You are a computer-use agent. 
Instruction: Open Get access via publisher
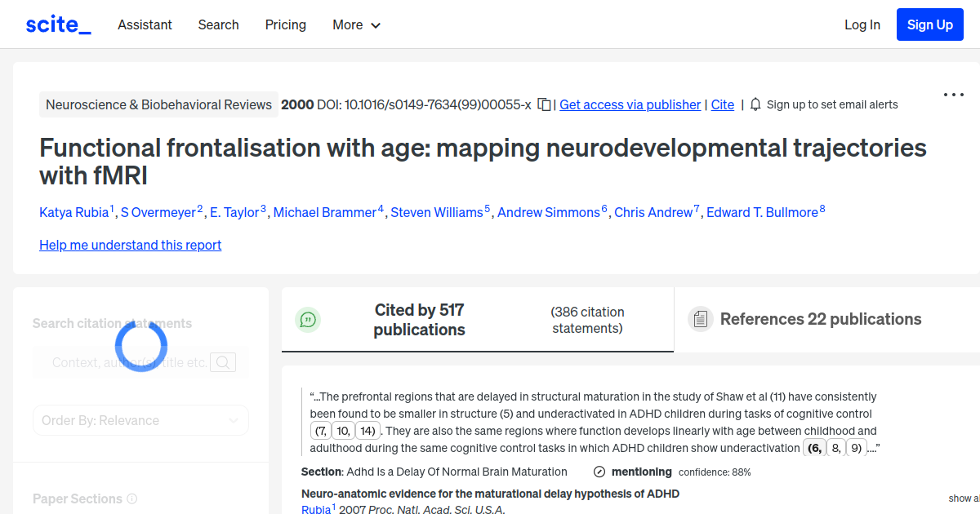[630, 104]
